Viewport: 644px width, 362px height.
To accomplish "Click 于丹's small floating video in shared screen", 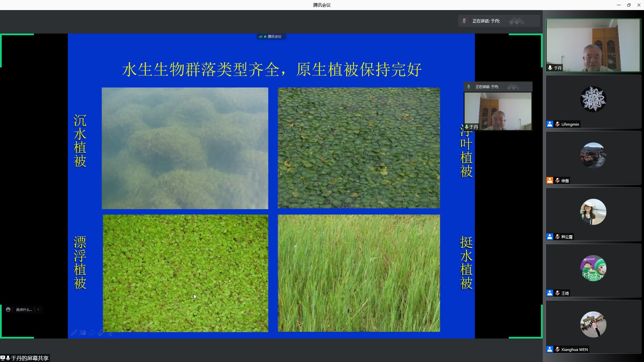I will pyautogui.click(x=498, y=111).
